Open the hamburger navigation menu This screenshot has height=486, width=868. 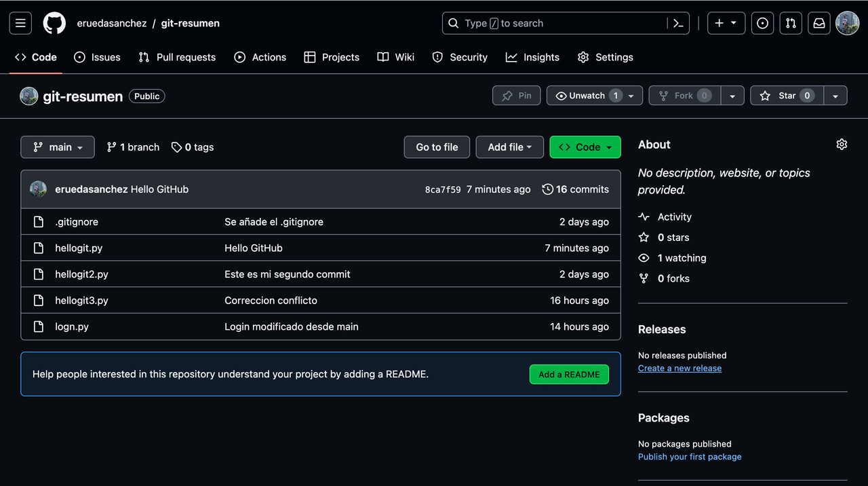20,23
